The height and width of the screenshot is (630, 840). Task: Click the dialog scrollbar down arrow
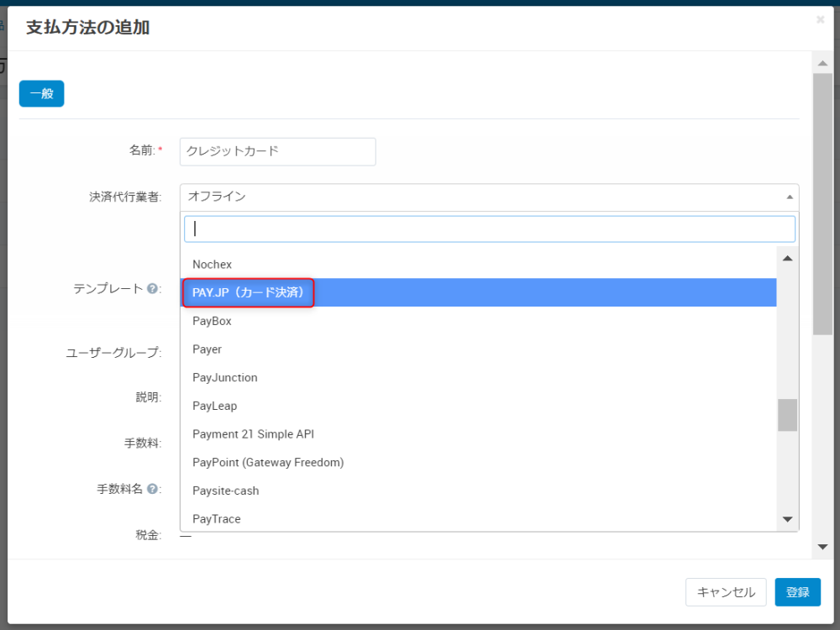click(x=822, y=547)
